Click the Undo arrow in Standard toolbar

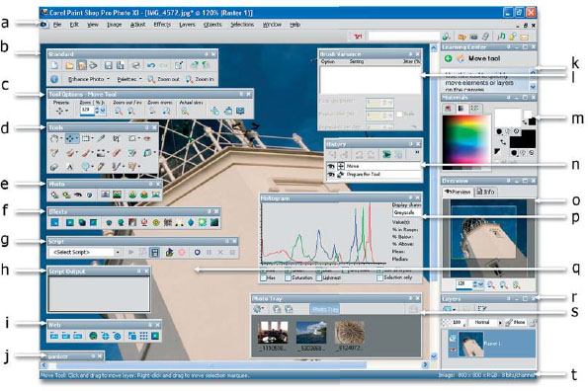[151, 66]
